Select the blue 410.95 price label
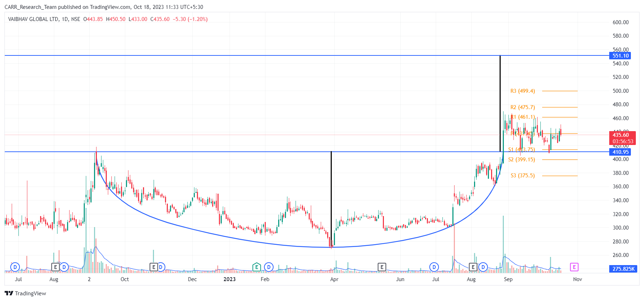644x301 pixels. coord(621,152)
